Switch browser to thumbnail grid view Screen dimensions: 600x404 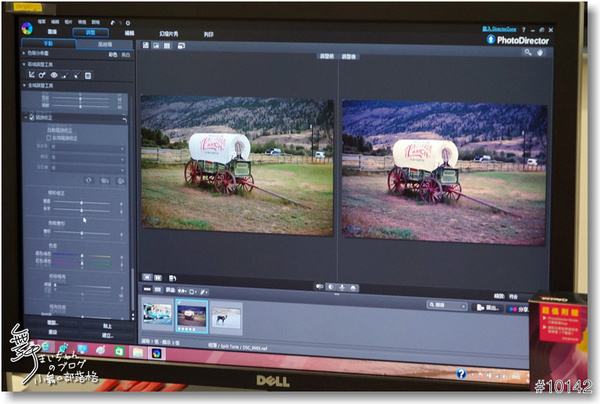tap(158, 290)
